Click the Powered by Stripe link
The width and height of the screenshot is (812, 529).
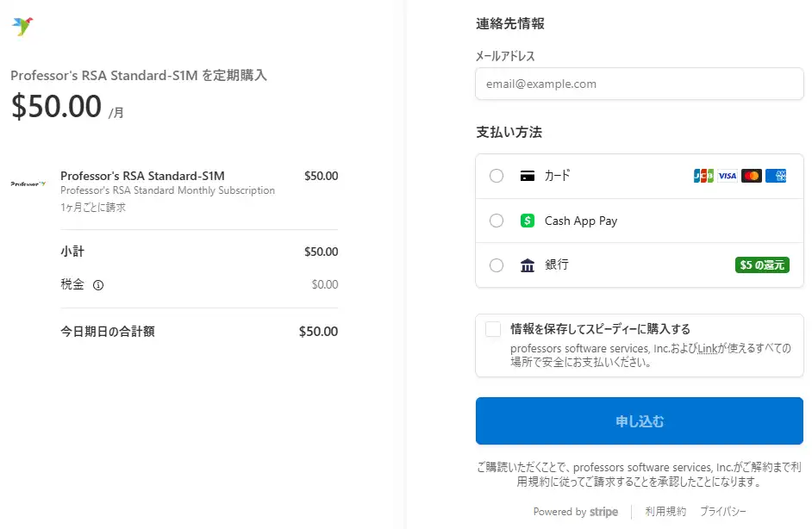(575, 512)
